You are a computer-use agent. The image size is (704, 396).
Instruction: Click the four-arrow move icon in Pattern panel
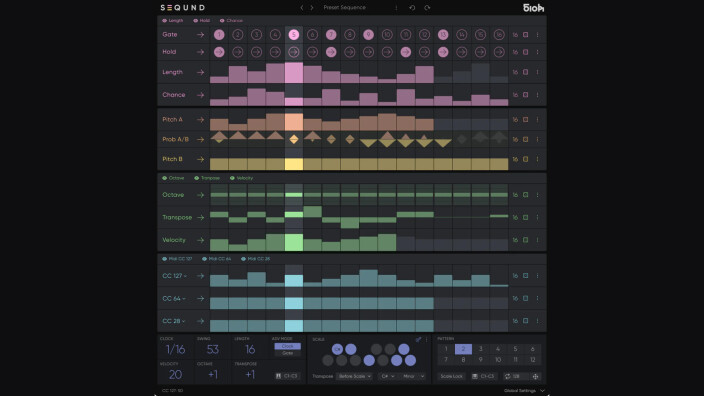coord(535,376)
